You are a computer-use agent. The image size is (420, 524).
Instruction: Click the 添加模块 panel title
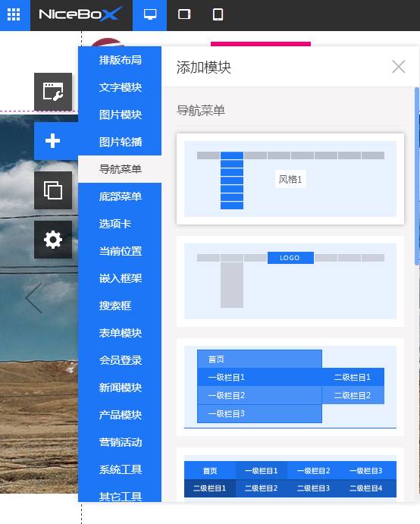point(203,67)
